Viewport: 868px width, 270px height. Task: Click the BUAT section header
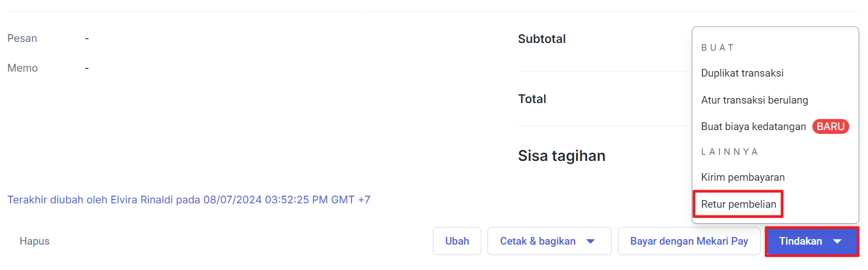pyautogui.click(x=717, y=48)
